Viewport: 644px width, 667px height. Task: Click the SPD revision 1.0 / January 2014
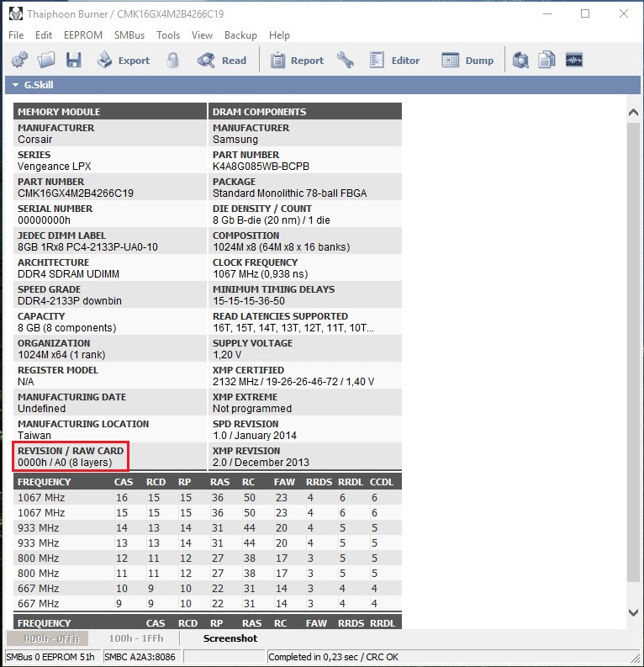click(254, 436)
